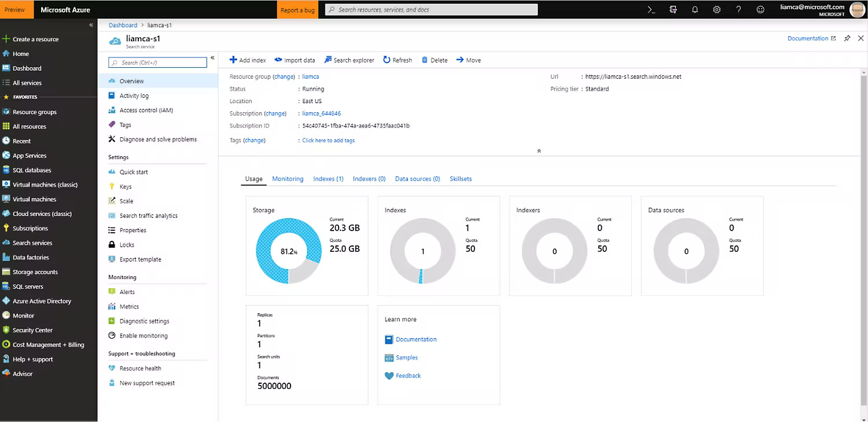Select Overview in resource menu

pos(158,81)
